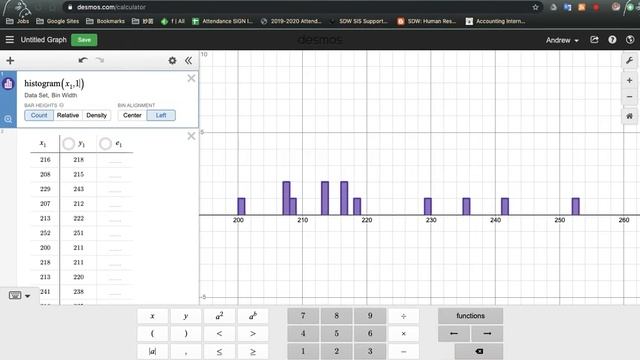The width and height of the screenshot is (640, 360).
Task: Click the x1 column header
Action: [43, 144]
